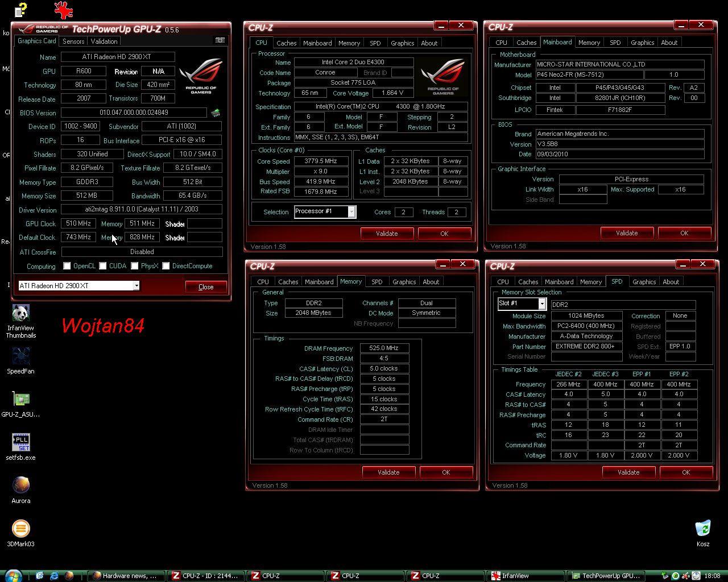Click the show desktop quick launch icon

click(x=39, y=576)
